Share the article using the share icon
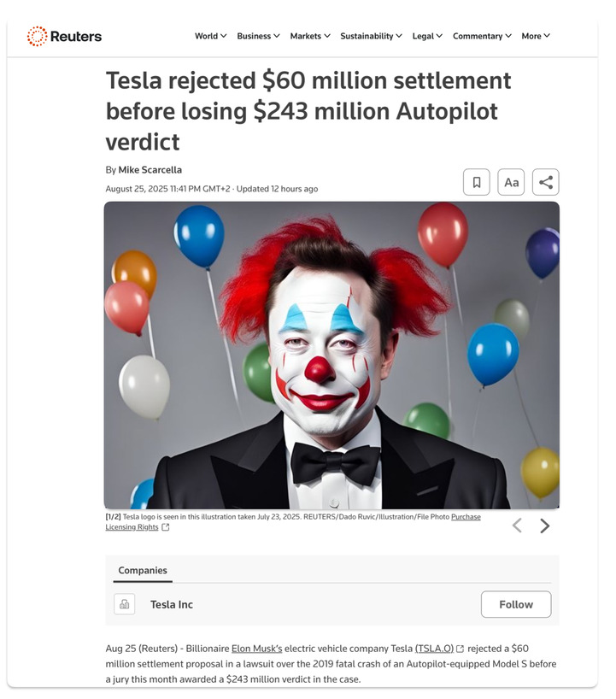616x699 pixels. (x=545, y=182)
